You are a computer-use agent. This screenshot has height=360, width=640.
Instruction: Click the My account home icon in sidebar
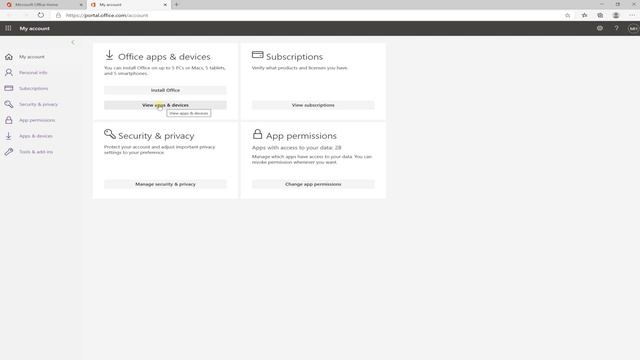tap(9, 57)
